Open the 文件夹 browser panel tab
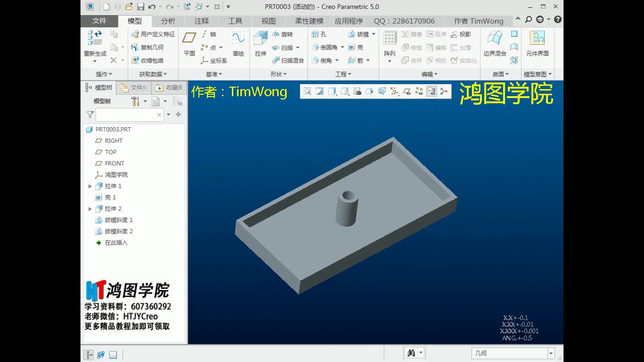Viewport: 644px width, 362px height. click(134, 87)
